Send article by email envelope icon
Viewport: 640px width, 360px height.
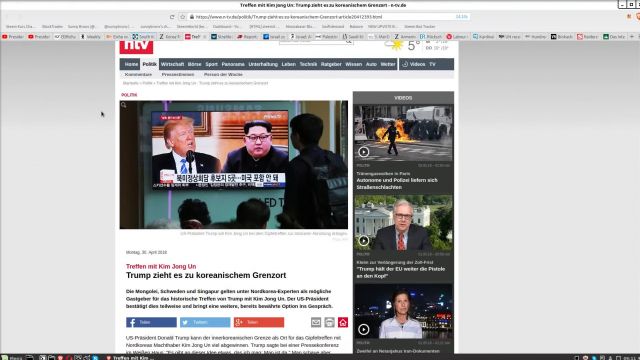click(316, 322)
